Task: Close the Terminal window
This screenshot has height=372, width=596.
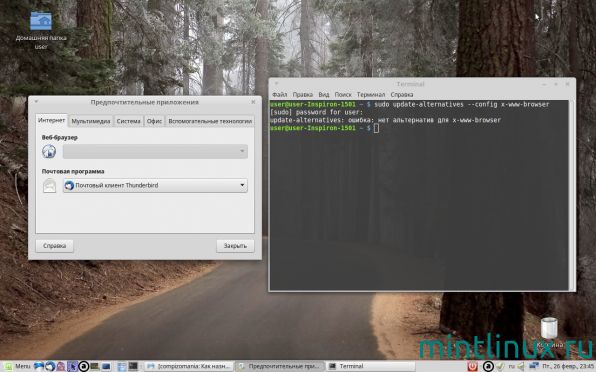Action: click(x=567, y=84)
